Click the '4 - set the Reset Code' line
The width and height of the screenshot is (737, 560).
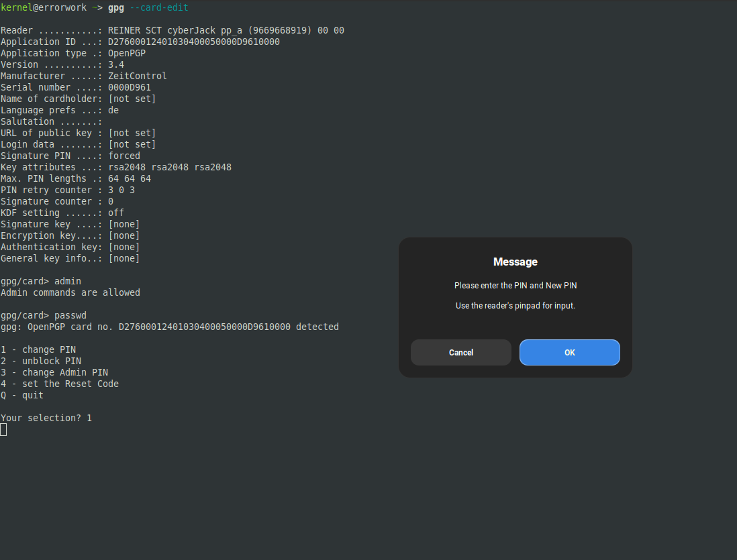click(x=60, y=384)
